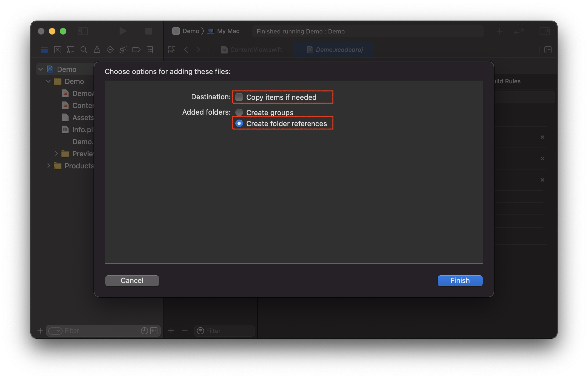Open the issue navigator warning icon

click(97, 50)
